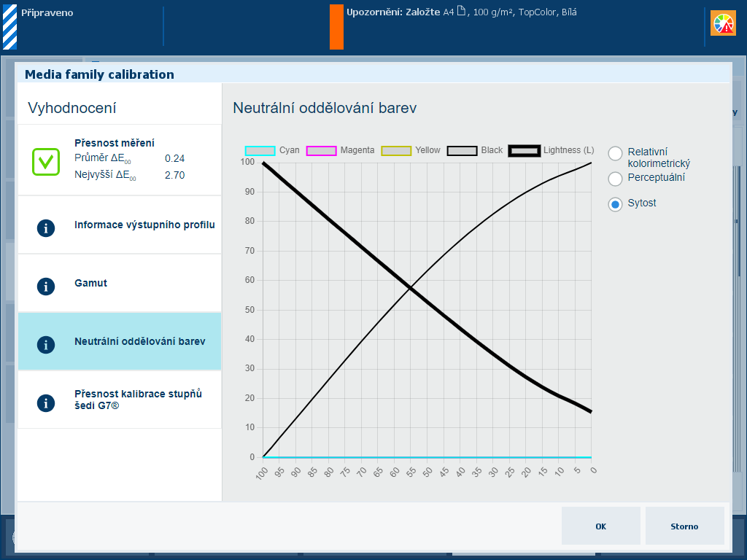Click the info icon next to Gamut
This screenshot has height=560, width=747.
pyautogui.click(x=46, y=286)
